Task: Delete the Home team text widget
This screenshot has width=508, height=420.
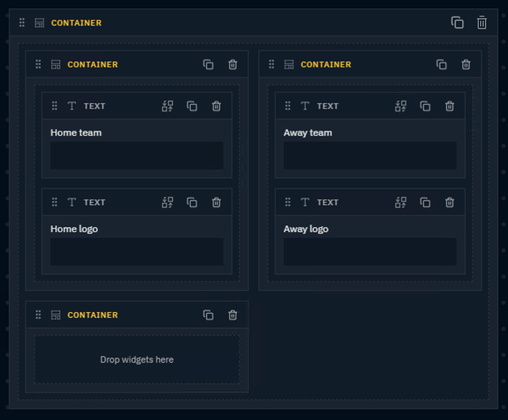Action: click(216, 106)
